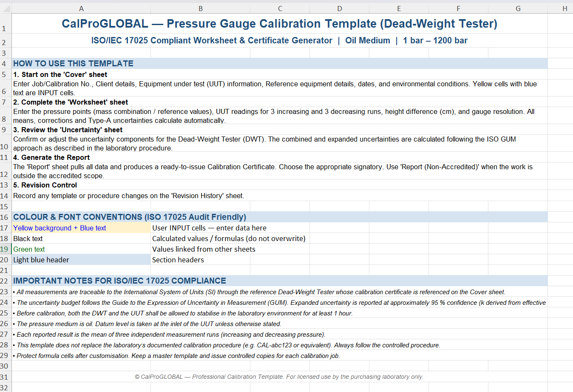Click the 'Protect formula cells after customisation' note

pos(280,355)
